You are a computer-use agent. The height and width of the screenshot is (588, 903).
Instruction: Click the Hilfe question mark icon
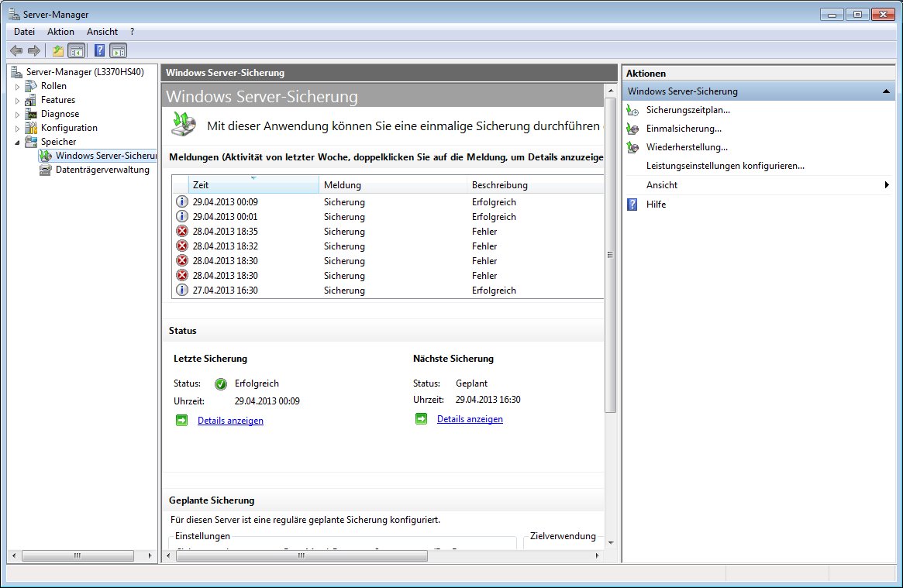coord(632,205)
